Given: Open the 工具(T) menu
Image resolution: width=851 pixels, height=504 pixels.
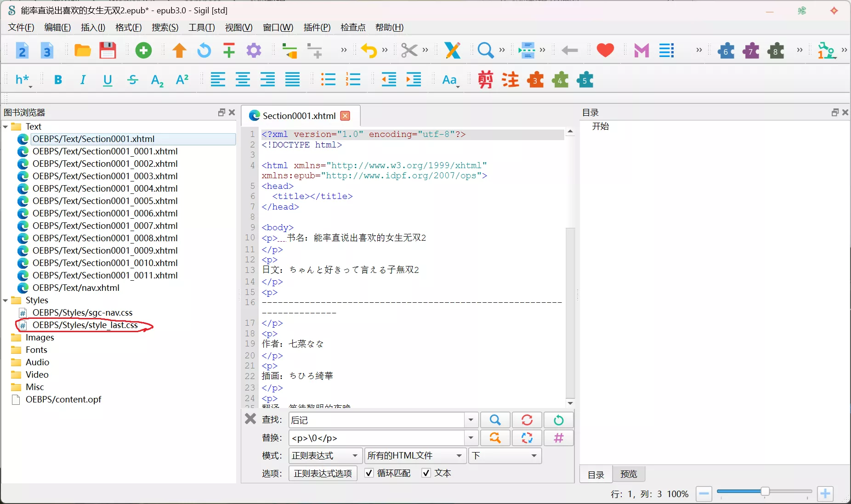Looking at the screenshot, I should coord(201,28).
